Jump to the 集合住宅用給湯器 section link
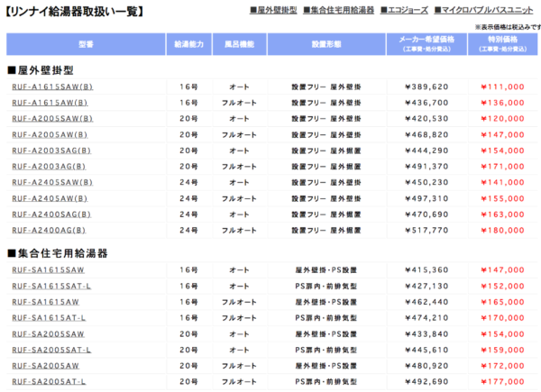This screenshot has width=541, height=392. click(338, 10)
